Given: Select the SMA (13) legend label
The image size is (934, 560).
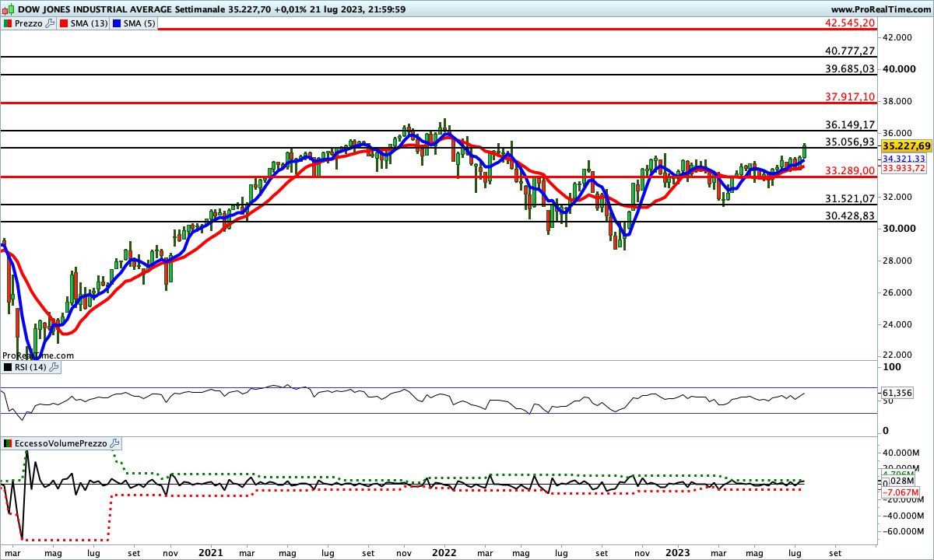Looking at the screenshot, I should (90, 23).
